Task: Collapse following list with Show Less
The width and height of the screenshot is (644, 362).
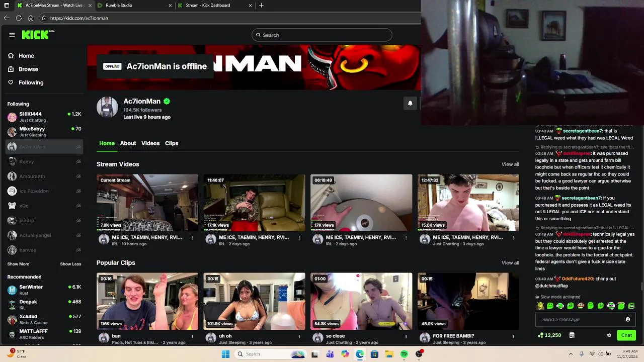Action: pyautogui.click(x=70, y=264)
